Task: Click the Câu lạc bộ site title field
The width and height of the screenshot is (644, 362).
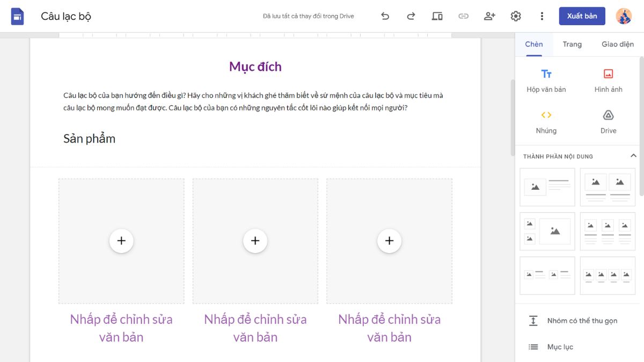Action: (x=66, y=16)
